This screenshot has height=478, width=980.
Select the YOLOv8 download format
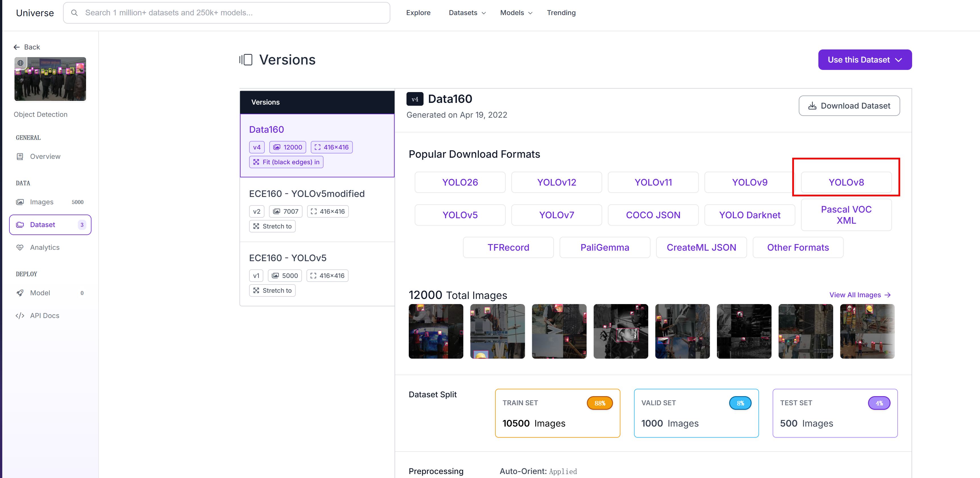click(846, 182)
